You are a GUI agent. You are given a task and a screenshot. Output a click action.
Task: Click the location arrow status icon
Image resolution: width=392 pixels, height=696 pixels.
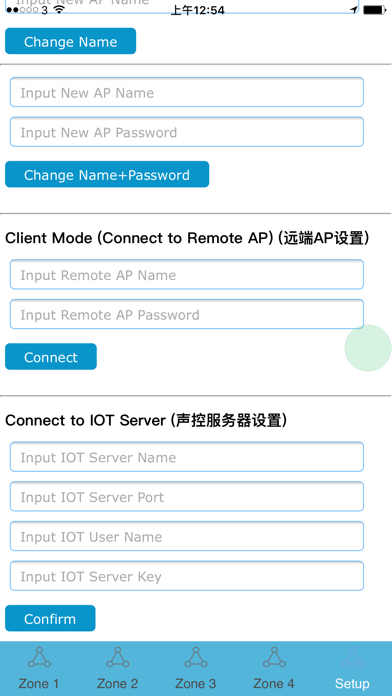(x=354, y=10)
